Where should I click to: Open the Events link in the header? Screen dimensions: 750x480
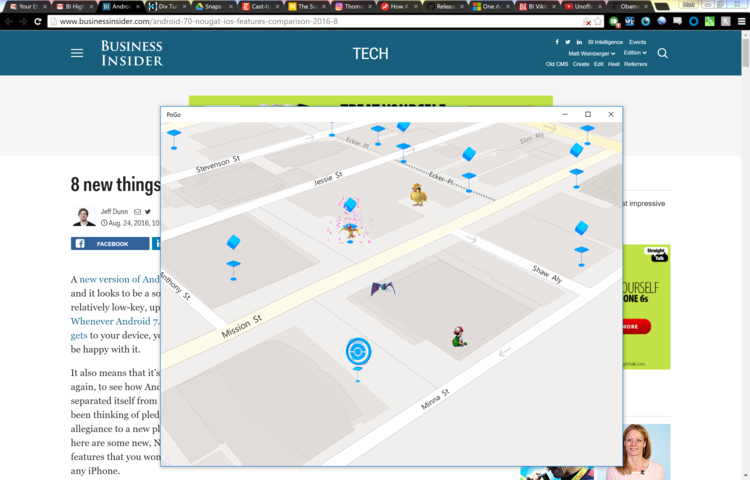(638, 42)
